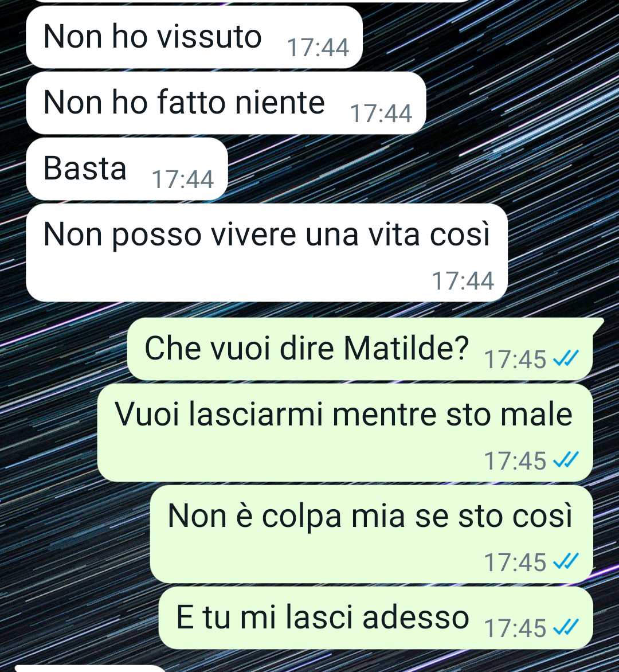Select the 'Non ho fatto niente' message
This screenshot has height=672, width=619.
226,103
